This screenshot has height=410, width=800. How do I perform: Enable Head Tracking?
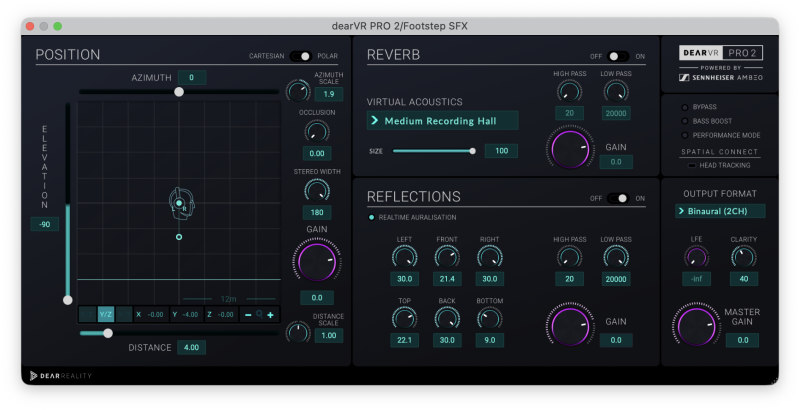click(691, 165)
